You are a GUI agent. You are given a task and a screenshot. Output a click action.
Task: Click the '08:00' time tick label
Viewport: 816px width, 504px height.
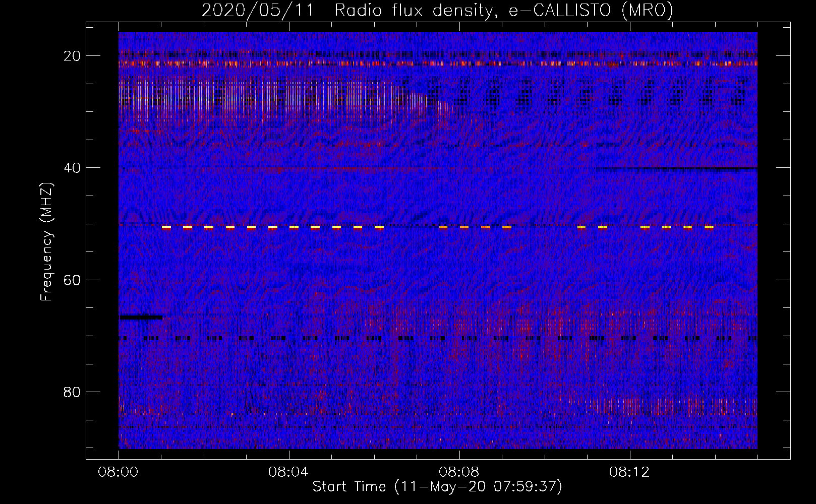point(119,472)
